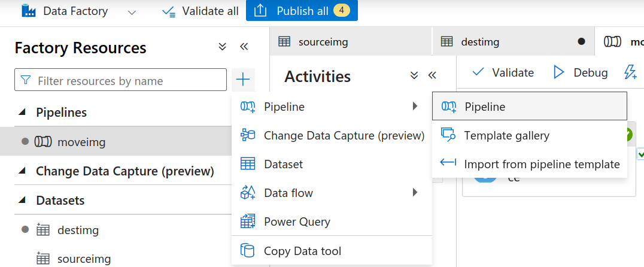Click the Publish all upload icon

260,11
